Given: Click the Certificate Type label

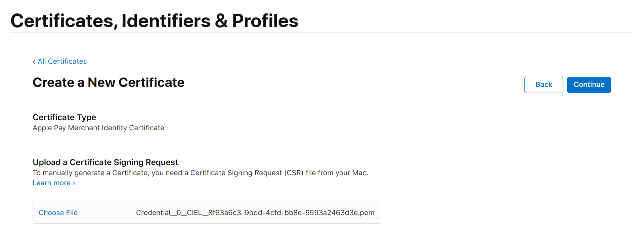Looking at the screenshot, I should click(64, 117).
